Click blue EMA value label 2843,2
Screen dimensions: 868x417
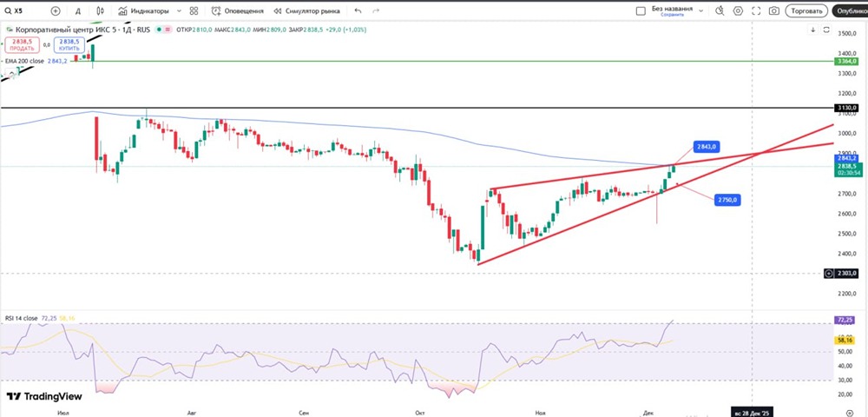coord(846,158)
